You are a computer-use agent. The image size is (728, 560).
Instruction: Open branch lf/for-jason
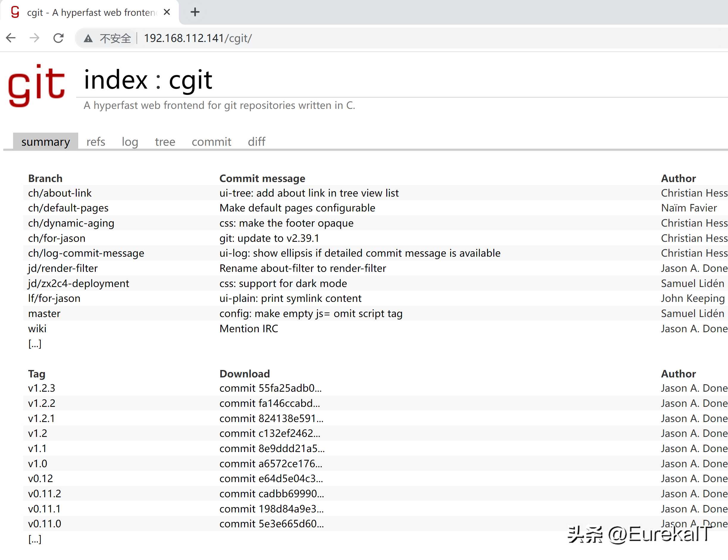pyautogui.click(x=54, y=298)
